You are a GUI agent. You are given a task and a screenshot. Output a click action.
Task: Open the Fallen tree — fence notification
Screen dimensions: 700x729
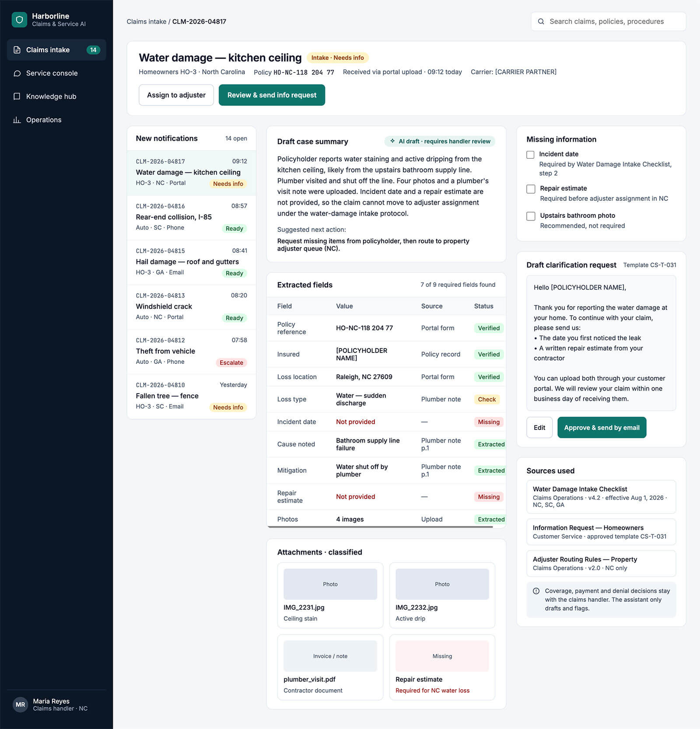(x=191, y=396)
